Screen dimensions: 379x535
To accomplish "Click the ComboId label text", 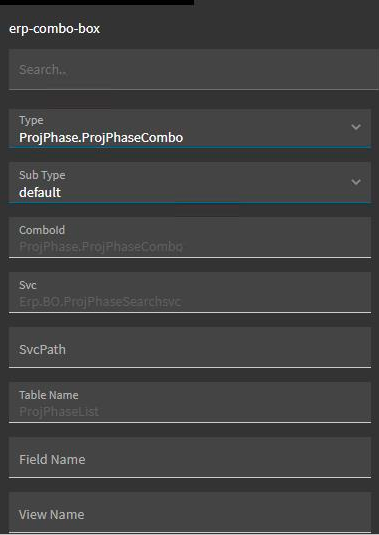I will (x=42, y=230).
